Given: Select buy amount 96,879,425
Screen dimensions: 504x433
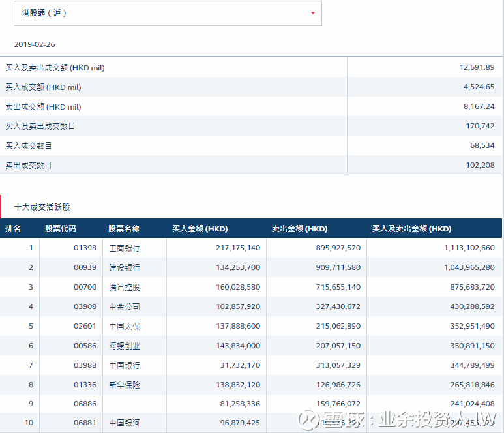Looking at the screenshot, I should [x=240, y=423].
